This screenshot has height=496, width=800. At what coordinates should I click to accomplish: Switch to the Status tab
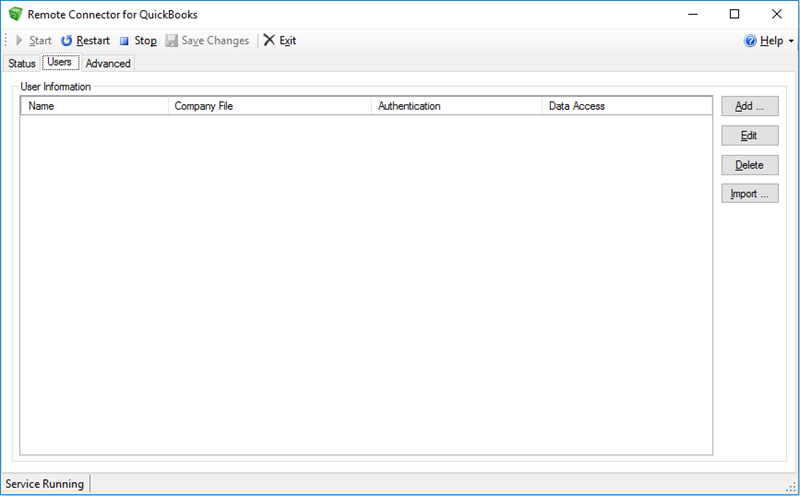(x=21, y=63)
